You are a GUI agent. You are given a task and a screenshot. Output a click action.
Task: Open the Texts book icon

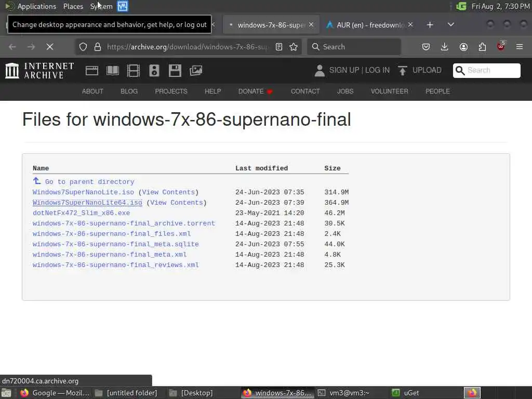point(113,71)
